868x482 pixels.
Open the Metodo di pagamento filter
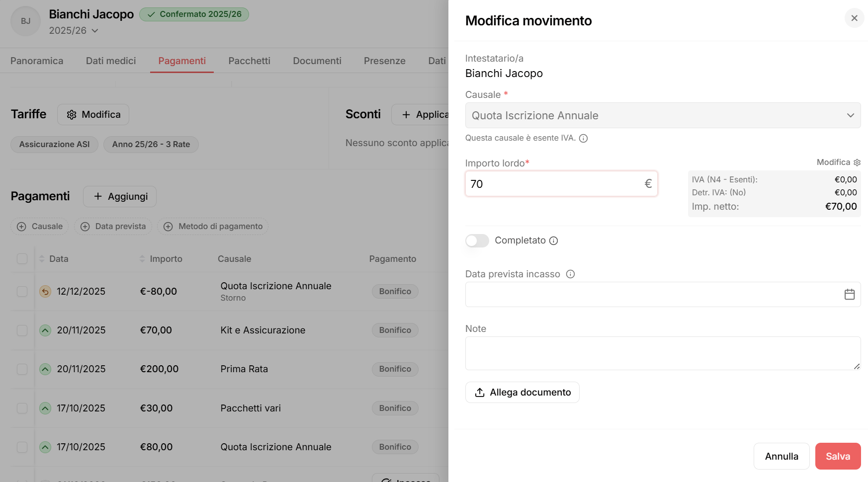(x=213, y=227)
